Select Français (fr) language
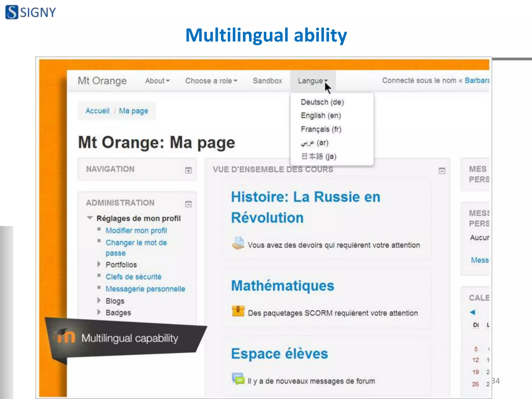Viewport: 532px width, 399px height. pos(321,129)
